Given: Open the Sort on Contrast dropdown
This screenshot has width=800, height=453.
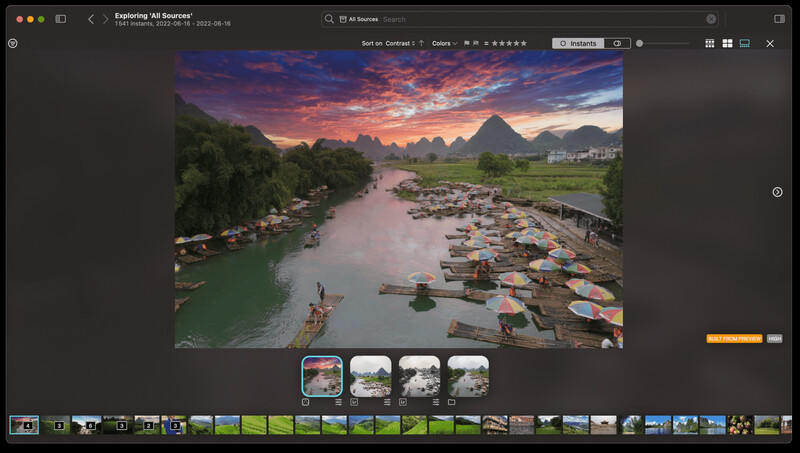Looking at the screenshot, I should click(x=388, y=43).
